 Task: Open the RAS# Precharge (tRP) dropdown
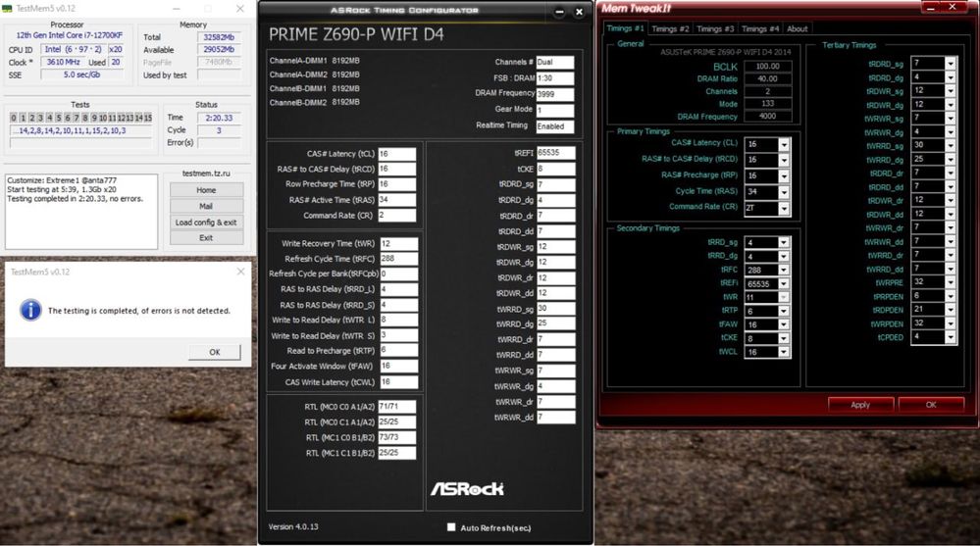[x=784, y=176]
